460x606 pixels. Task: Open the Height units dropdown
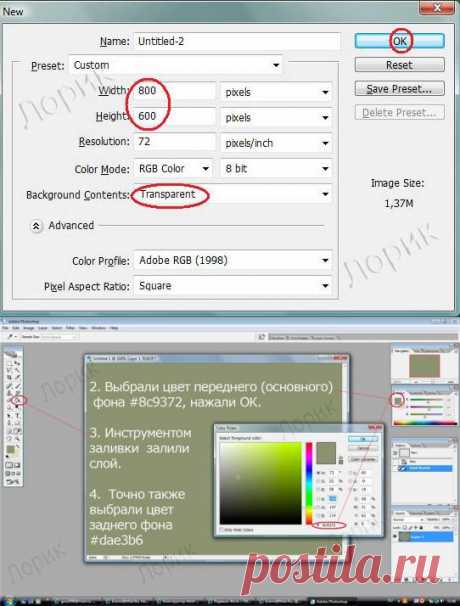[276, 117]
